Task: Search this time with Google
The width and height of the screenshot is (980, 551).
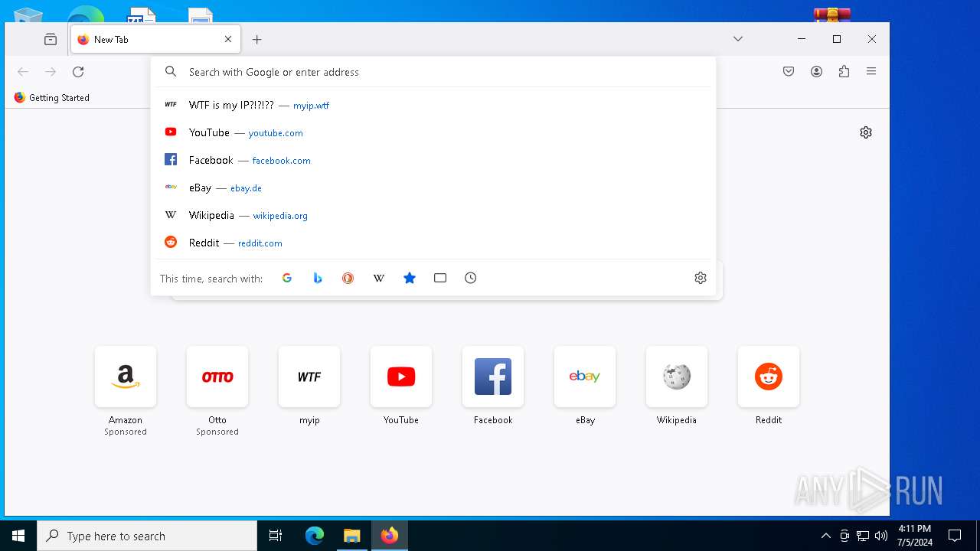Action: tap(287, 278)
